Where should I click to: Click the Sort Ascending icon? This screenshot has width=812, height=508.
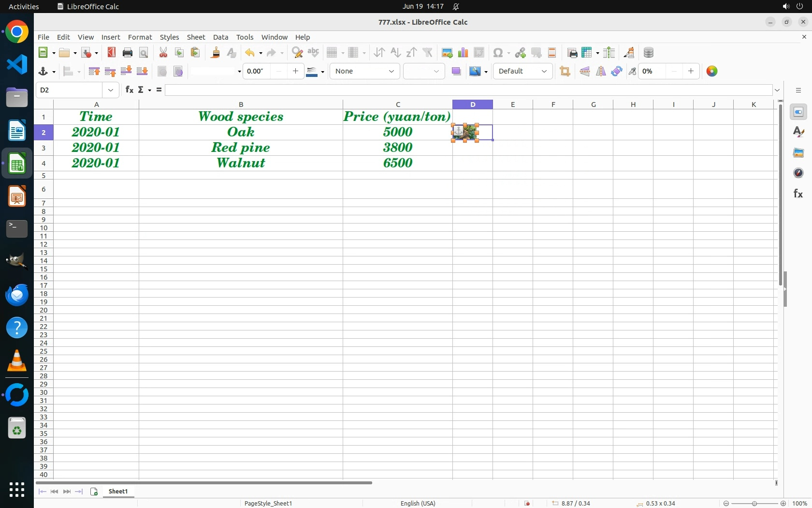point(395,53)
